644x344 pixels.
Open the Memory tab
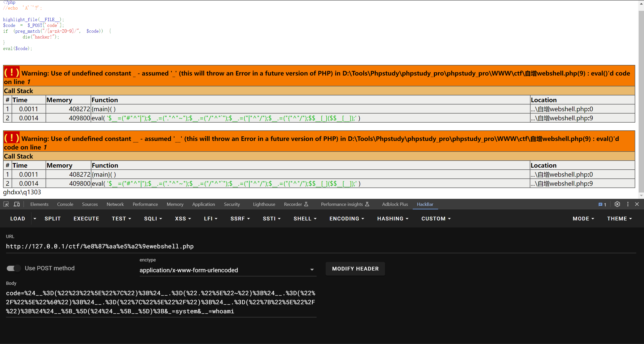pos(175,204)
